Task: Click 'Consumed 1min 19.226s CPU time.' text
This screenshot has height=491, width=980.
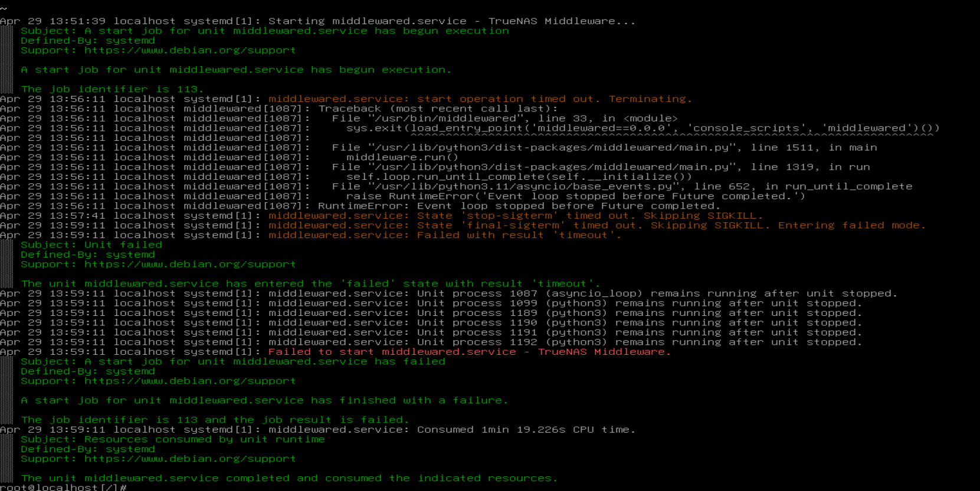Action: click(526, 430)
